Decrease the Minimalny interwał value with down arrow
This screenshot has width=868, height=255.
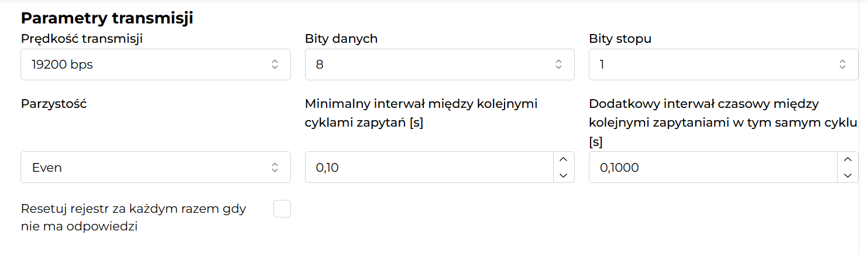coord(563,175)
